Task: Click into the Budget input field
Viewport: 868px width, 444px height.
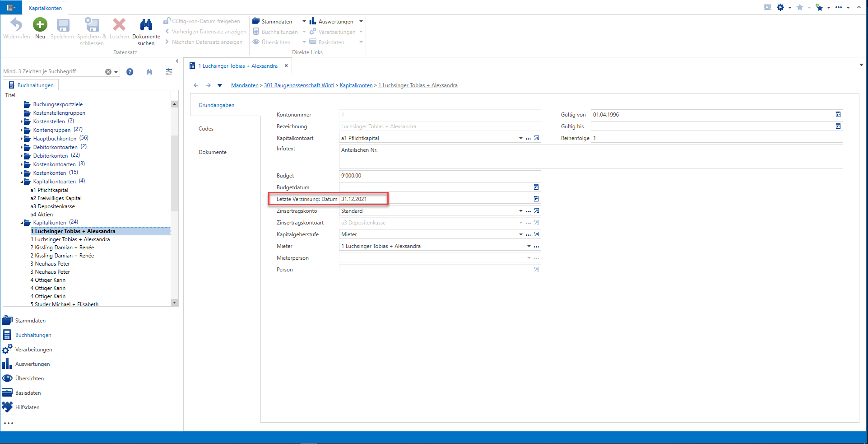Action: [440, 176]
